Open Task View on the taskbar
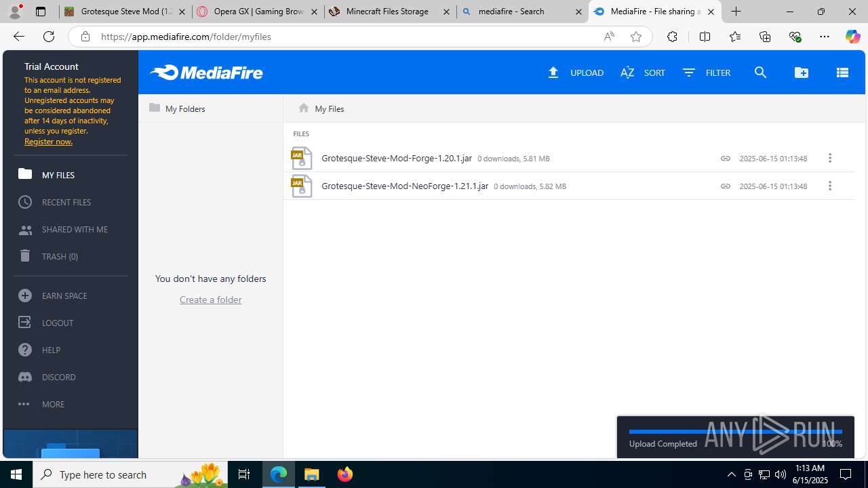Image resolution: width=868 pixels, height=488 pixels. (244, 474)
